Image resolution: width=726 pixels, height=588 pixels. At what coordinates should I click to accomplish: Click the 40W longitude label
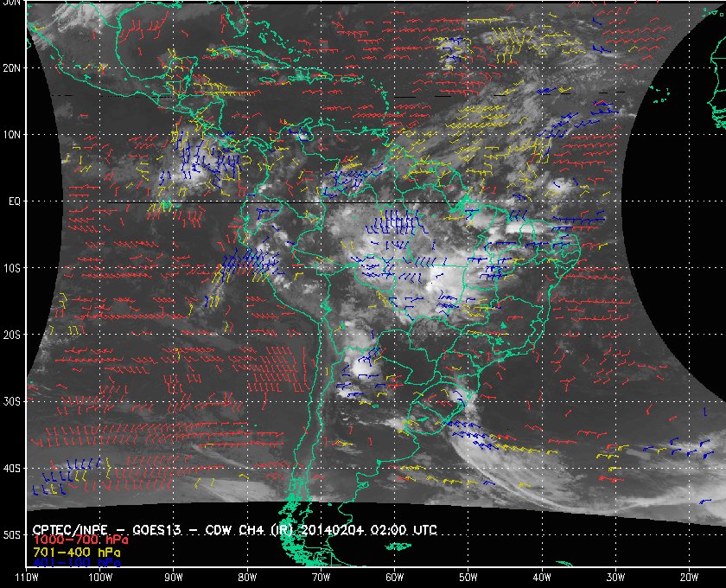542,578
